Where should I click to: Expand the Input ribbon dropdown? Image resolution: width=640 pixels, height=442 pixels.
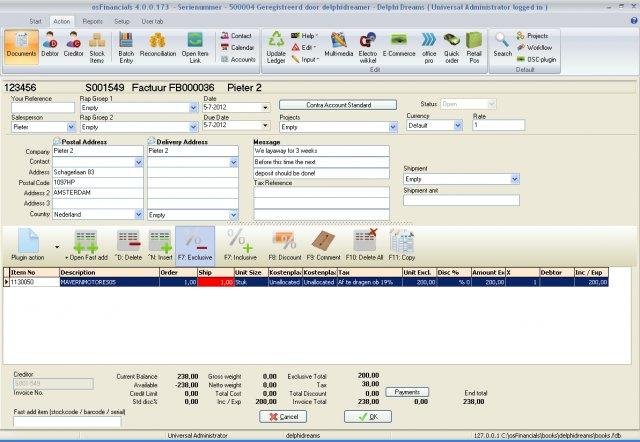305,59
